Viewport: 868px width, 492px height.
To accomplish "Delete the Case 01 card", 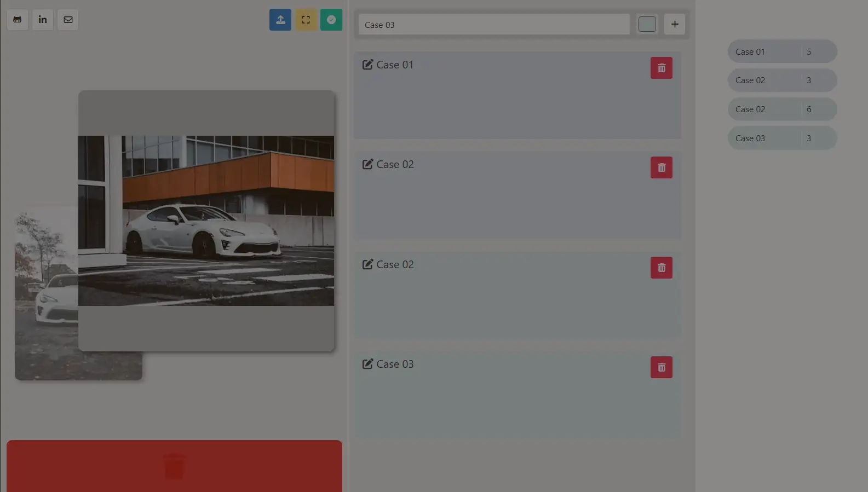I will (662, 68).
